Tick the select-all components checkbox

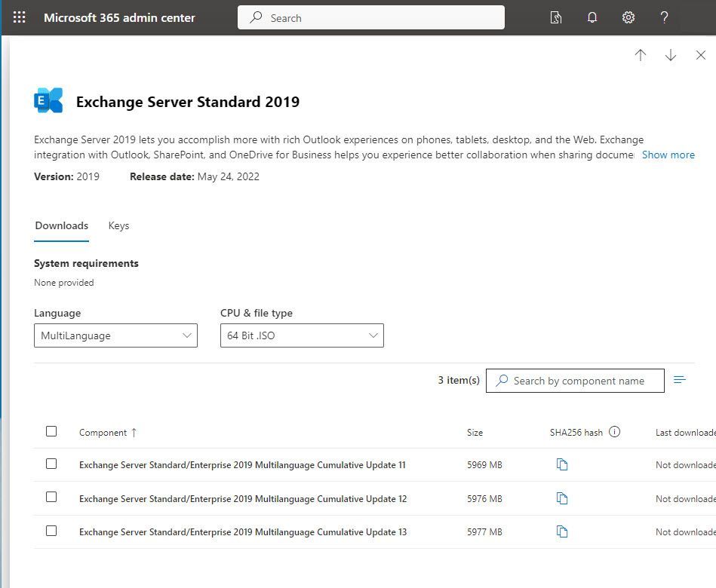coord(51,431)
